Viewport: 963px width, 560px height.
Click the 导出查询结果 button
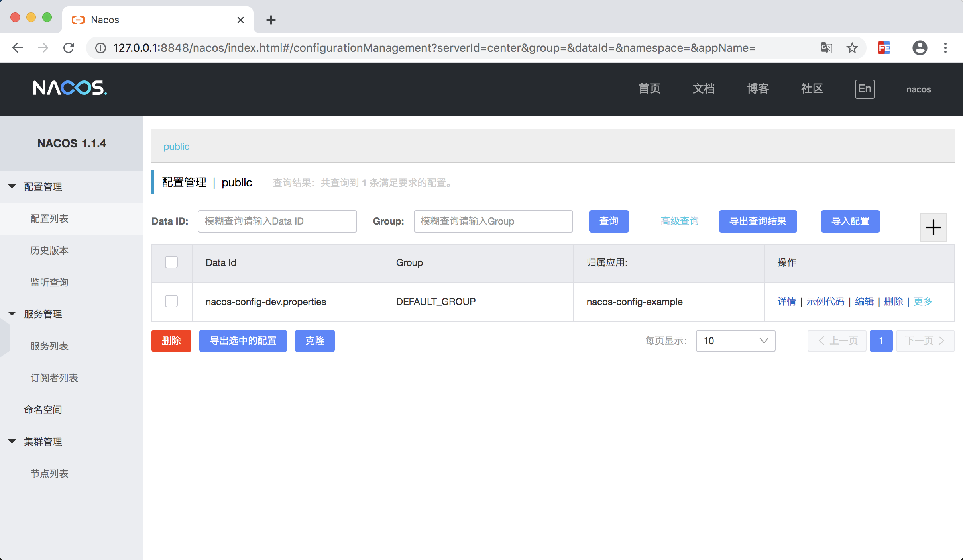point(758,221)
